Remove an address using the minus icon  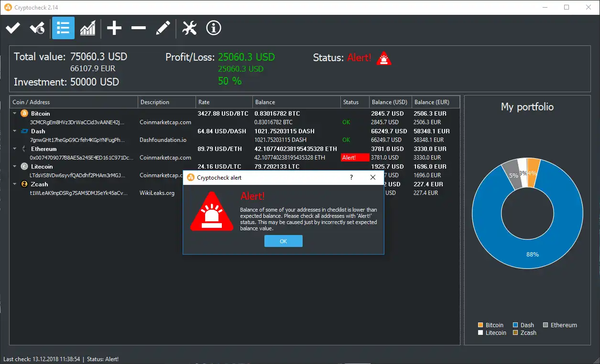click(138, 28)
